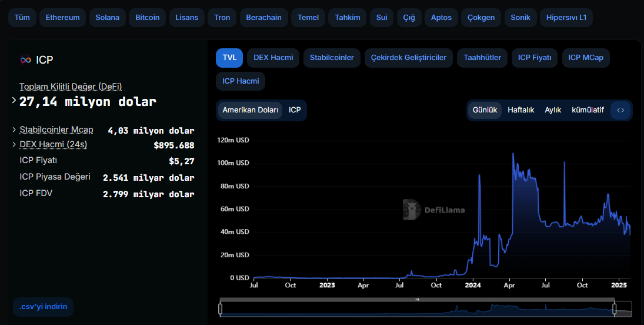Select the Solana chain filter
The height and width of the screenshot is (325, 644).
point(107,18)
